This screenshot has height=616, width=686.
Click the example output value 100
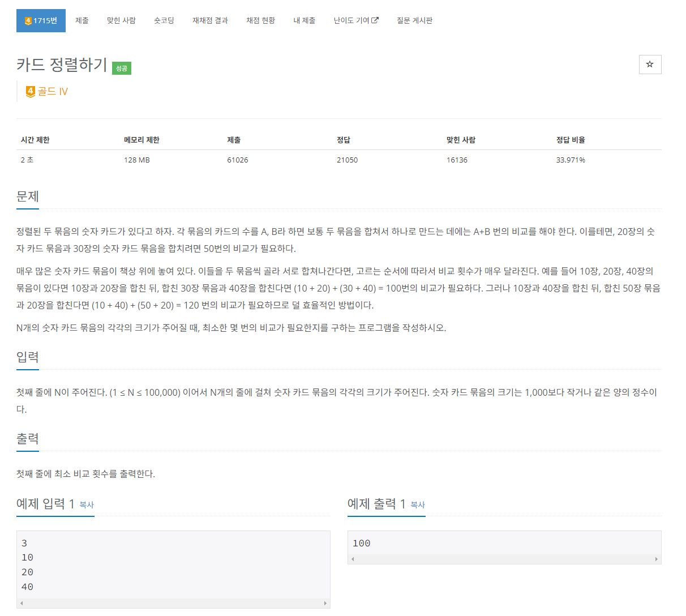coord(361,544)
